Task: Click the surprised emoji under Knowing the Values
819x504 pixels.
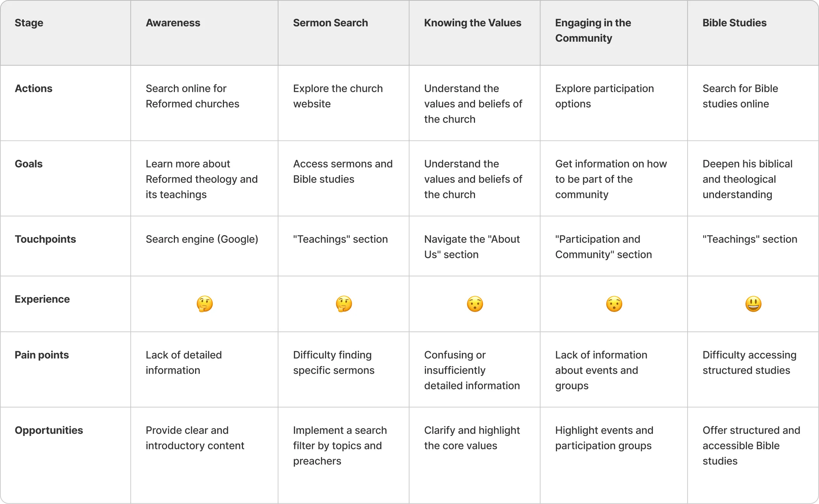Action: point(475,304)
